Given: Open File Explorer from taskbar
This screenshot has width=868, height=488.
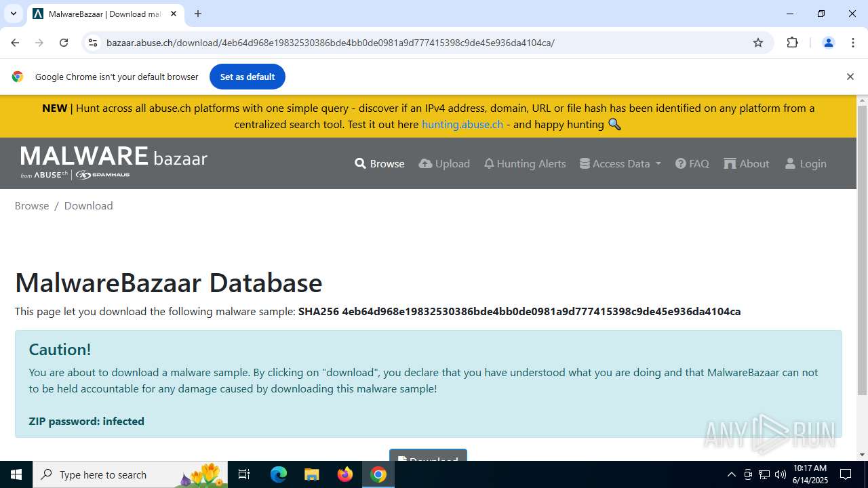Looking at the screenshot, I should pyautogui.click(x=312, y=474).
